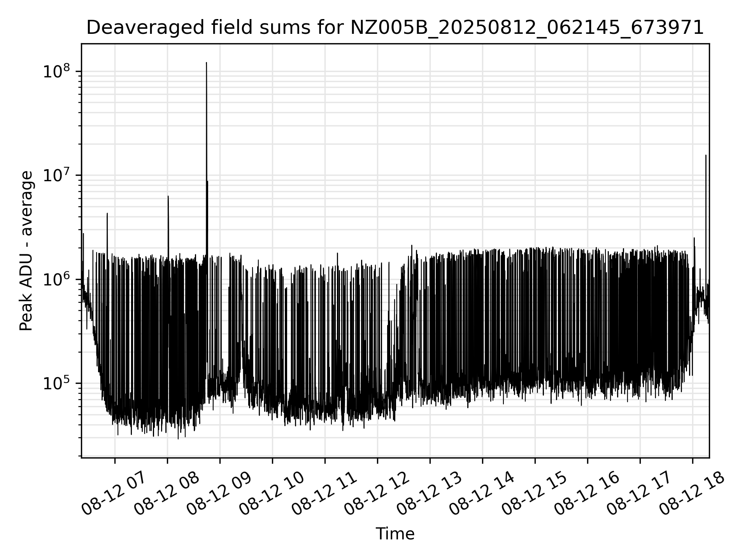Click the '08-12 07' tick label
Viewport: 747px width, 560px height.
coord(114,493)
